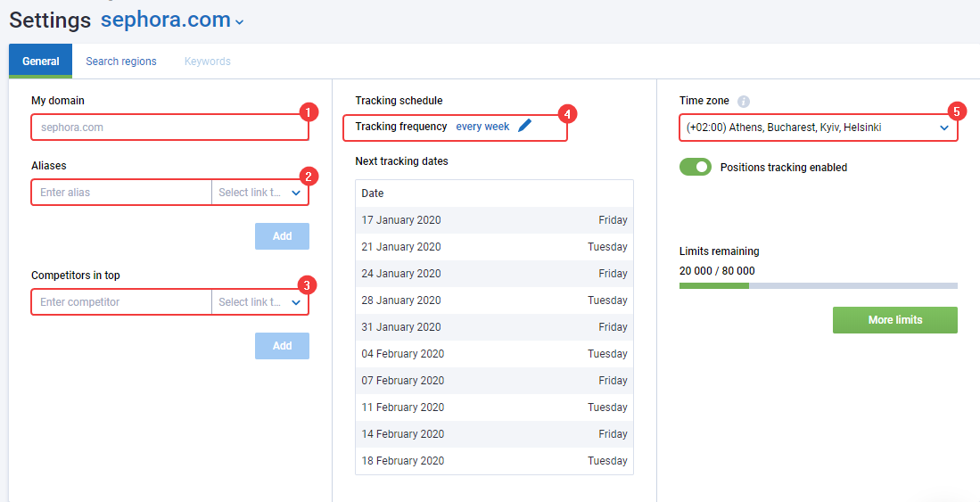The width and height of the screenshot is (980, 502).
Task: Select the 21 January 2020 row
Action: point(494,247)
